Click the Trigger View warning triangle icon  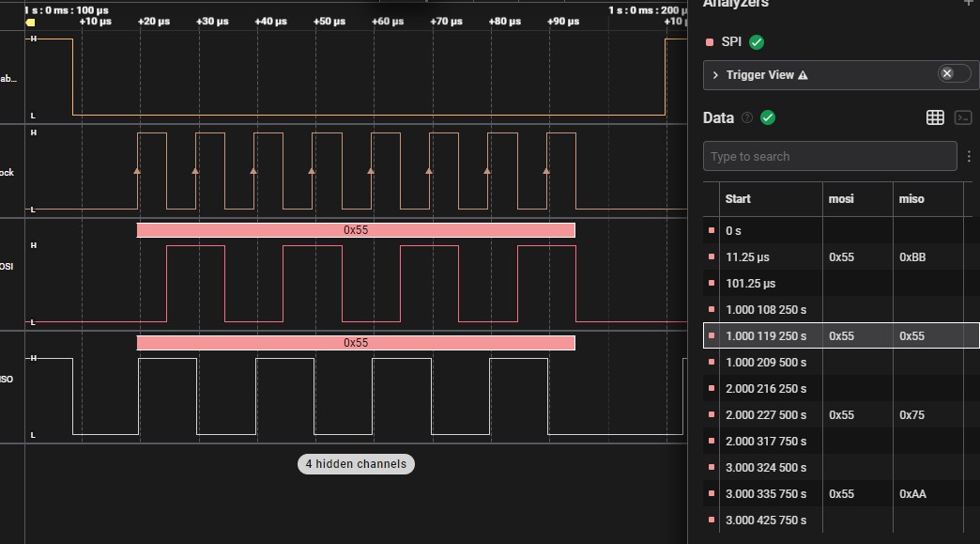pyautogui.click(x=803, y=75)
